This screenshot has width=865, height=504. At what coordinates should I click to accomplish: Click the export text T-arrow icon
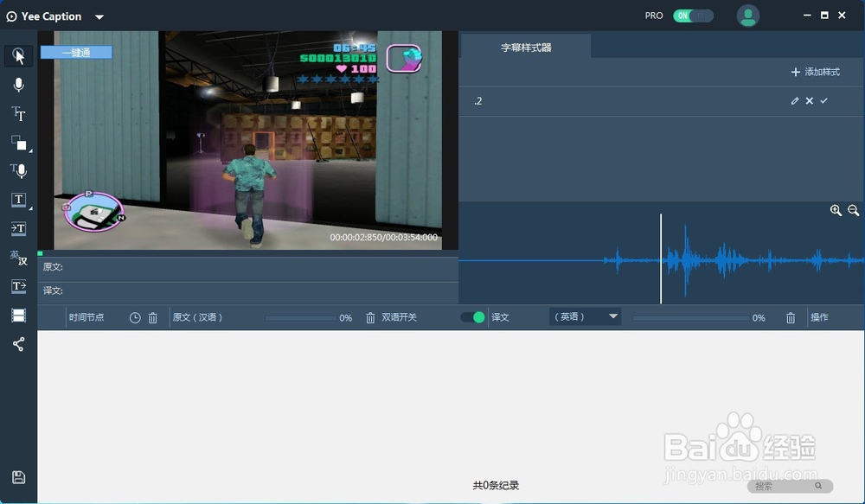[19, 286]
